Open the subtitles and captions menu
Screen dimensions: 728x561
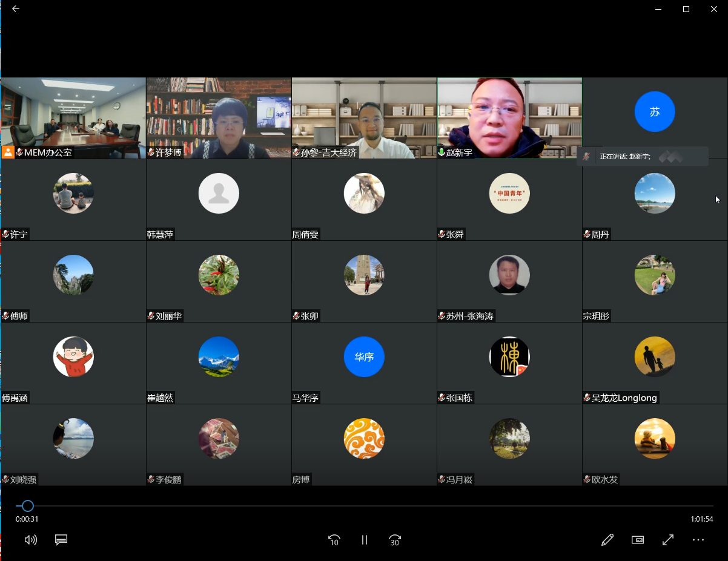tap(61, 540)
